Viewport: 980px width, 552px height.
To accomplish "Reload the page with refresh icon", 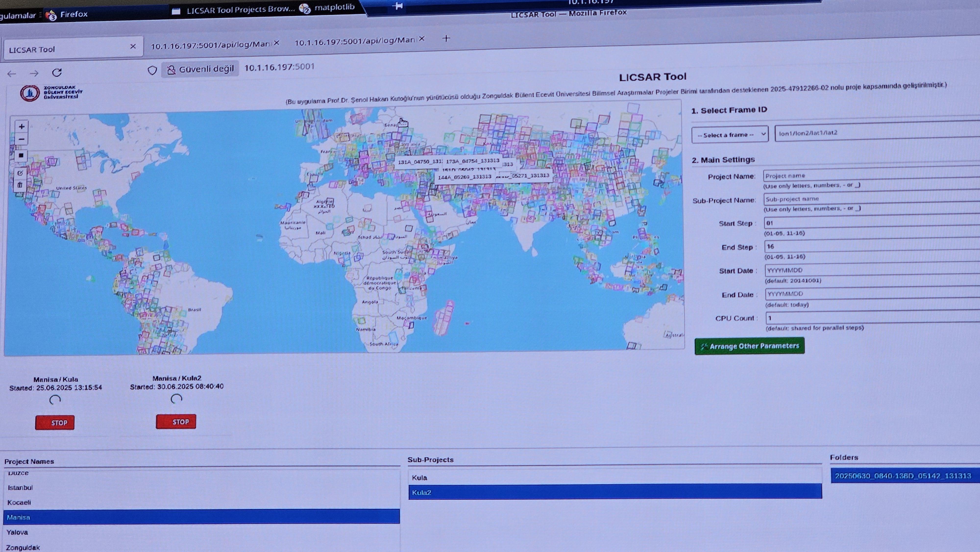I will (57, 72).
